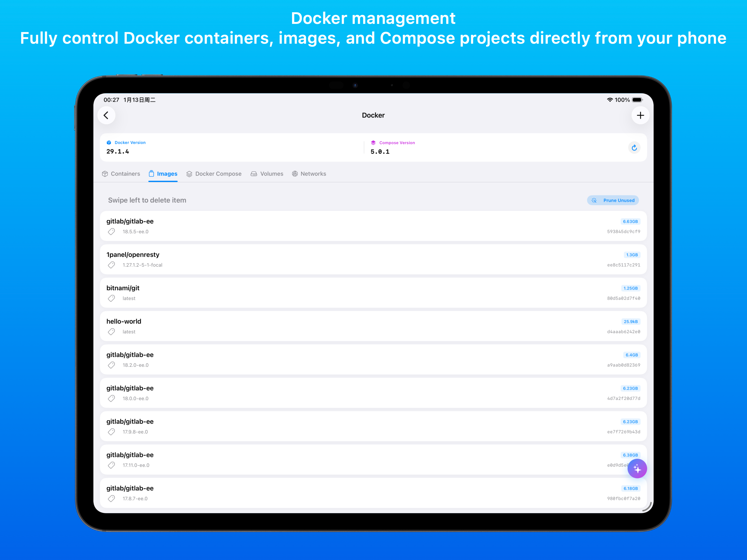Click image ID ee8c5117c291

[623, 265]
